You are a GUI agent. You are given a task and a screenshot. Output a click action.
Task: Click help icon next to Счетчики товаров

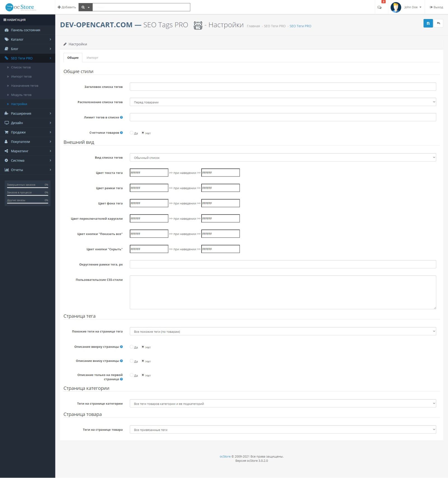121,133
